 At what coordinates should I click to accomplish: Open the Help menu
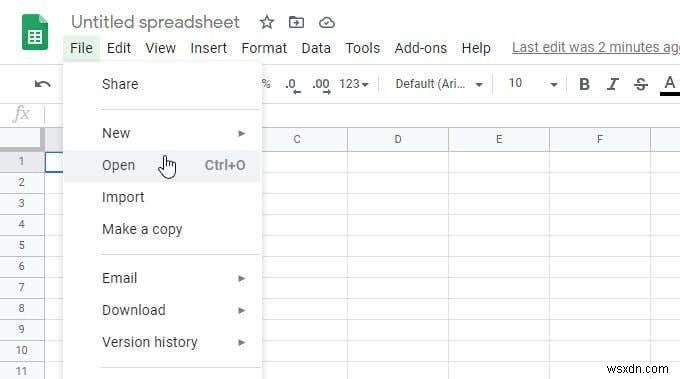coord(476,48)
